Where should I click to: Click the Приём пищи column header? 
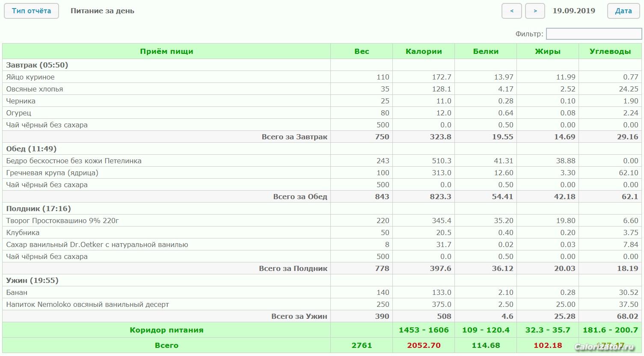166,51
